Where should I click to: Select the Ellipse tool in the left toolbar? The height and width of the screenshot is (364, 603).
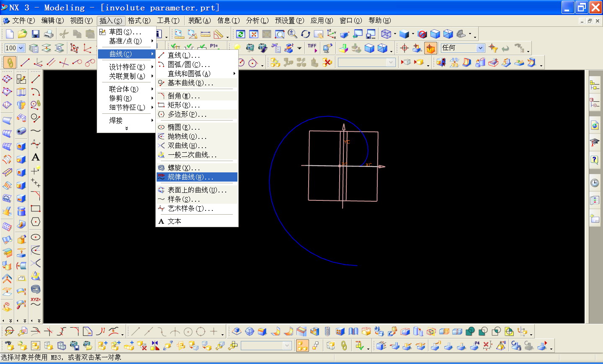36,237
